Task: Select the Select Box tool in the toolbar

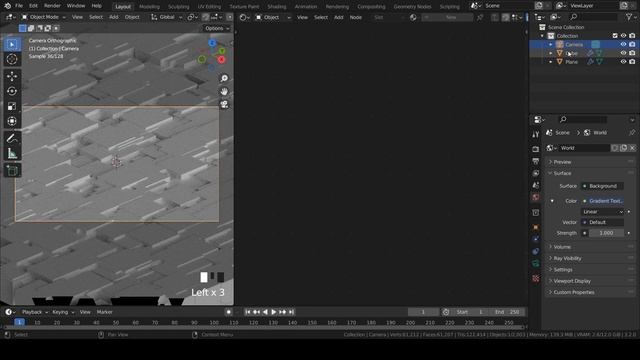Action: [x=12, y=44]
